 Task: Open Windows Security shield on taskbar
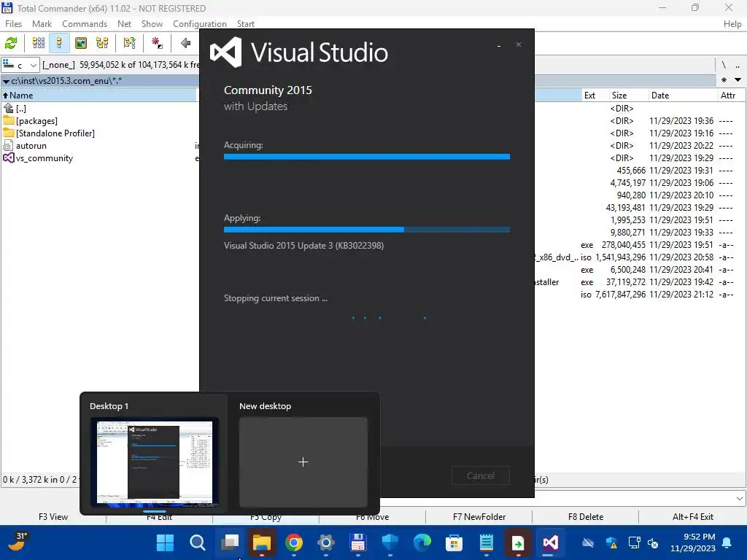tap(390, 542)
